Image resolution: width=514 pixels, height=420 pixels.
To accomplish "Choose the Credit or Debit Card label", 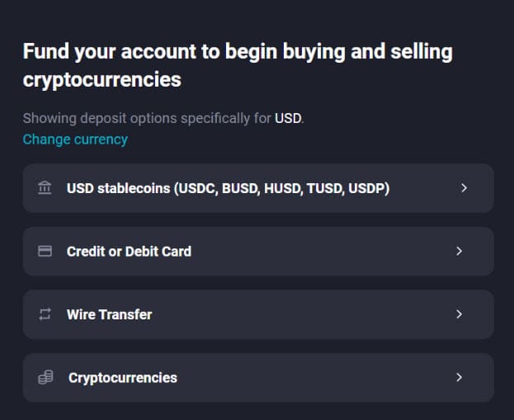I will pyautogui.click(x=129, y=251).
